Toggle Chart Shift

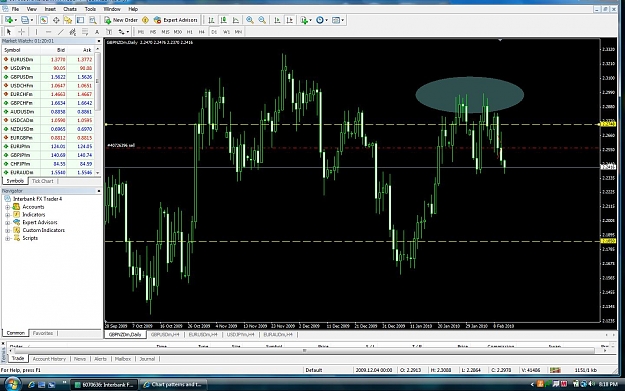(290, 20)
